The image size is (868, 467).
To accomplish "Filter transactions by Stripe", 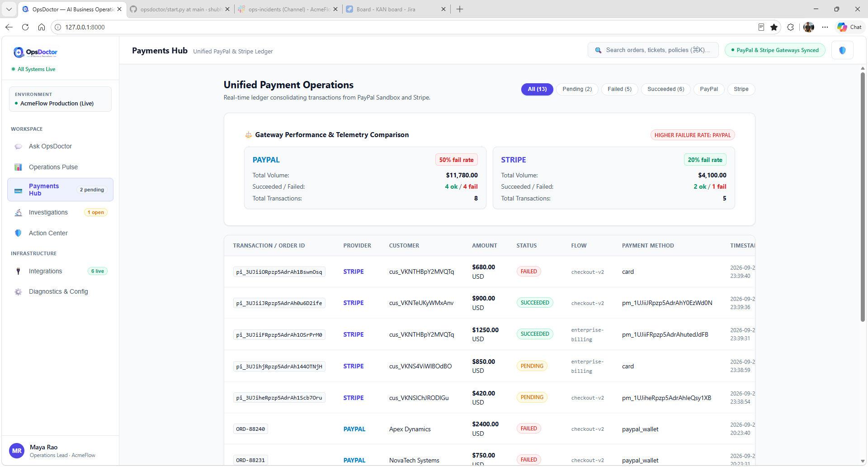I will coord(741,89).
